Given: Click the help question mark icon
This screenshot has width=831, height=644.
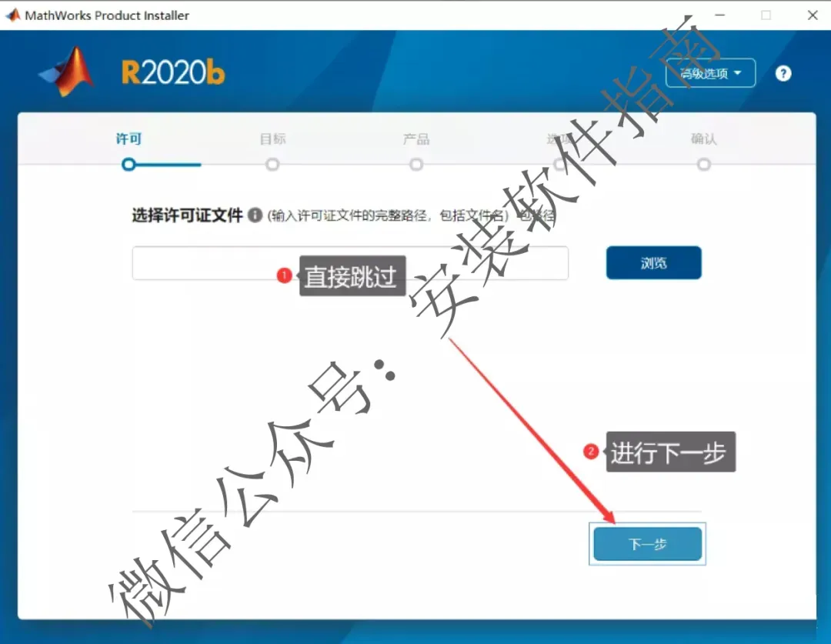Looking at the screenshot, I should point(783,74).
